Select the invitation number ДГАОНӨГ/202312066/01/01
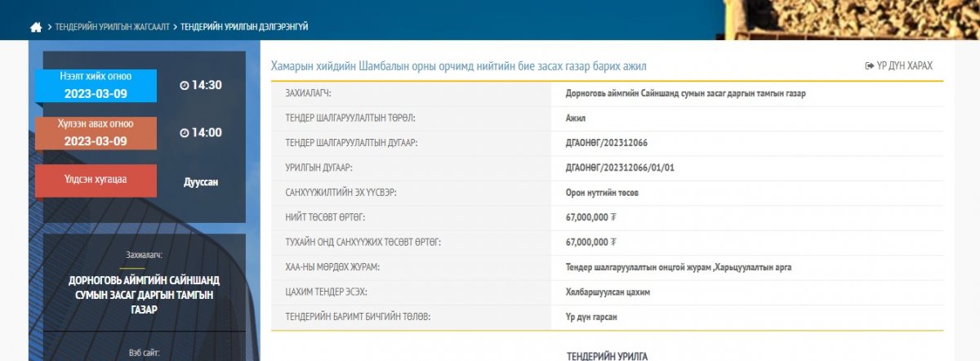This screenshot has width=980, height=361. coord(619,167)
